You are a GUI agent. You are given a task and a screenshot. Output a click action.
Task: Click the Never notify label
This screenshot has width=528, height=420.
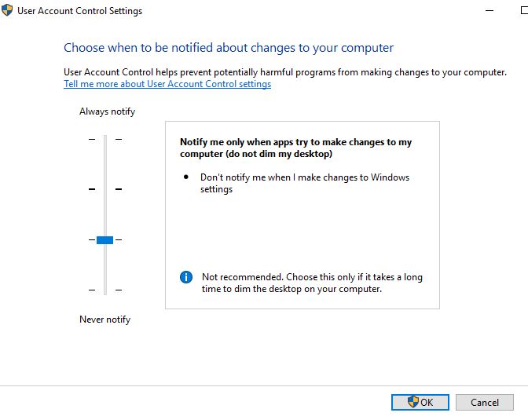pyautogui.click(x=104, y=319)
